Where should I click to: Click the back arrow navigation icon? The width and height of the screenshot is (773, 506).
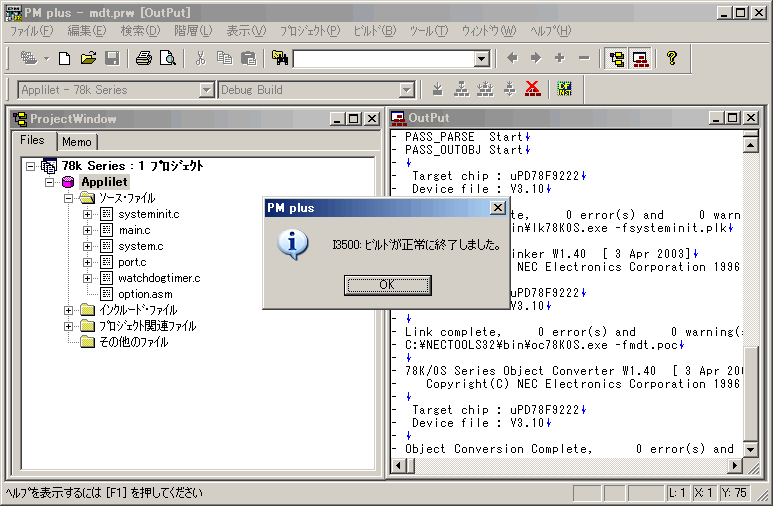click(512, 58)
